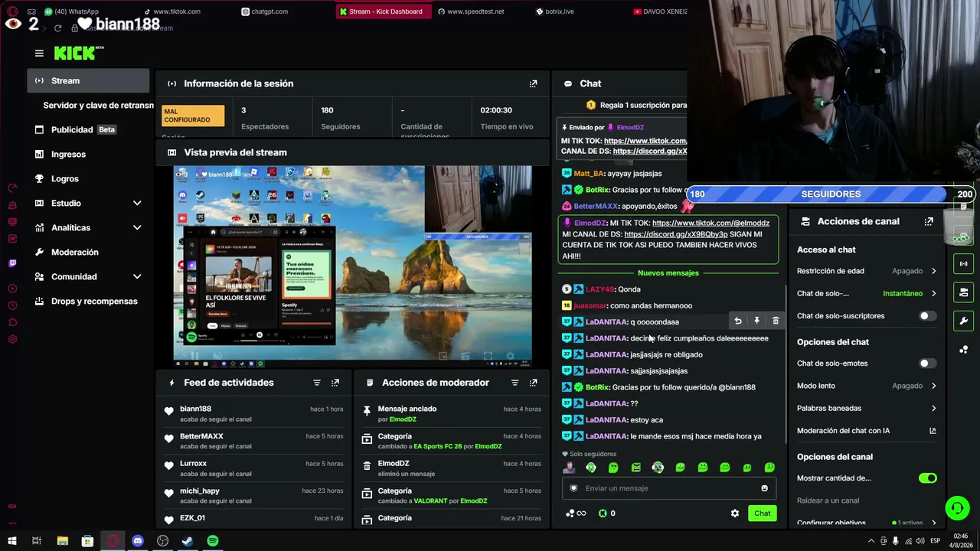Open the emoji picker in message box
980x551 pixels.
(764, 488)
